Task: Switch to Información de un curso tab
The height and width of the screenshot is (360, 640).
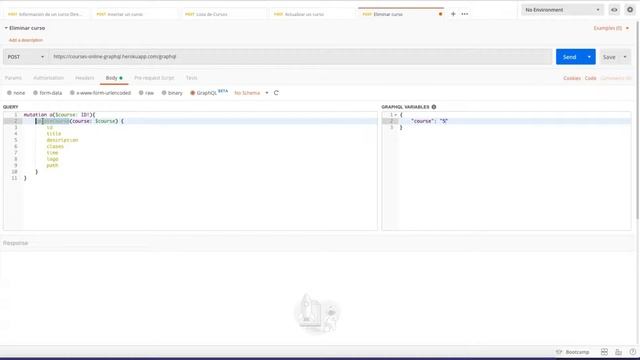Action: [45, 14]
